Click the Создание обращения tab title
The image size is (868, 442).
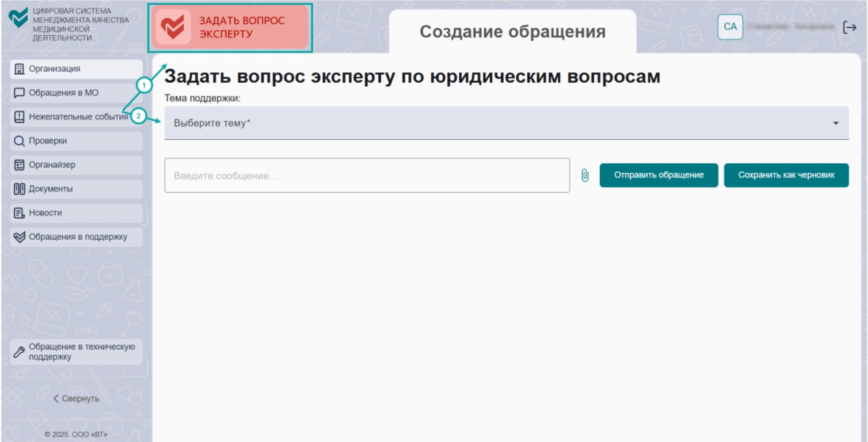pyautogui.click(x=512, y=32)
